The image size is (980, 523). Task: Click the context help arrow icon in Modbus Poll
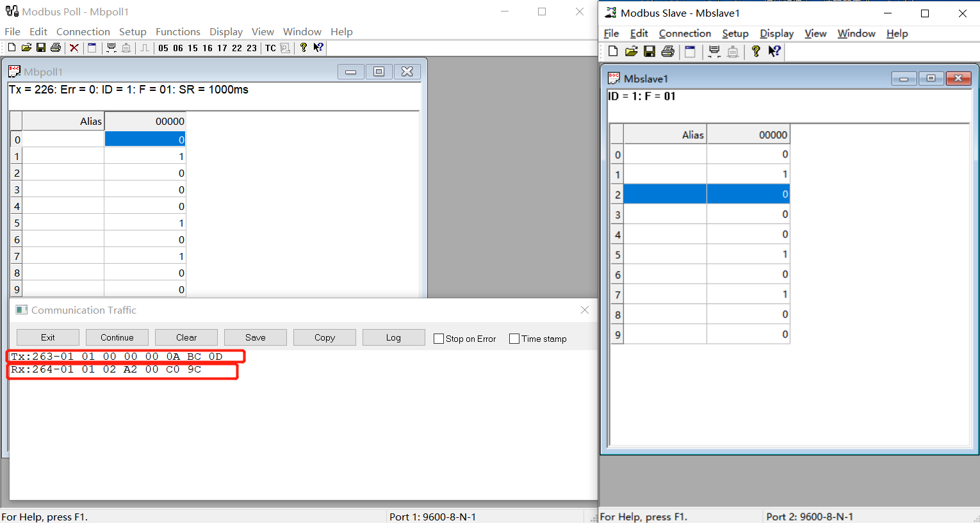(318, 47)
